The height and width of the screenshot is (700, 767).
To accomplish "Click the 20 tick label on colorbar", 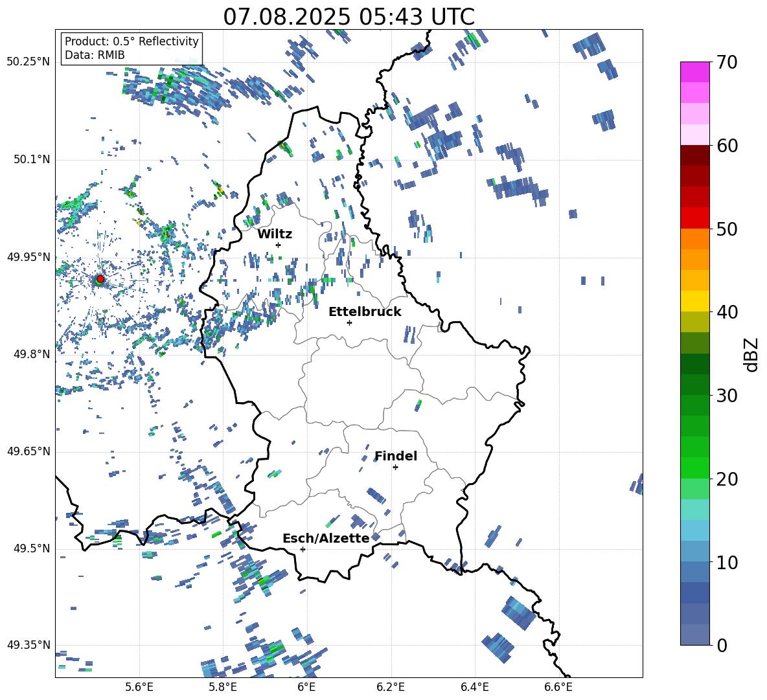I will [727, 479].
